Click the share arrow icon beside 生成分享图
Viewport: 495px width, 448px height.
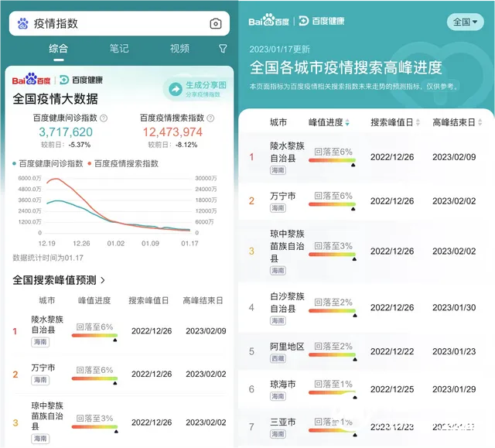point(176,89)
